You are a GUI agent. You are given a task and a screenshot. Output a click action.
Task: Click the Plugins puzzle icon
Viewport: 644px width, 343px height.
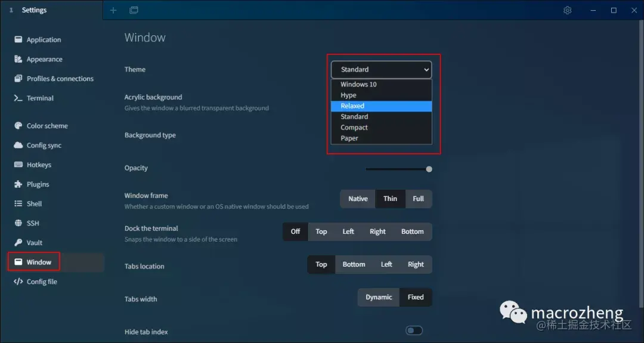(18, 184)
